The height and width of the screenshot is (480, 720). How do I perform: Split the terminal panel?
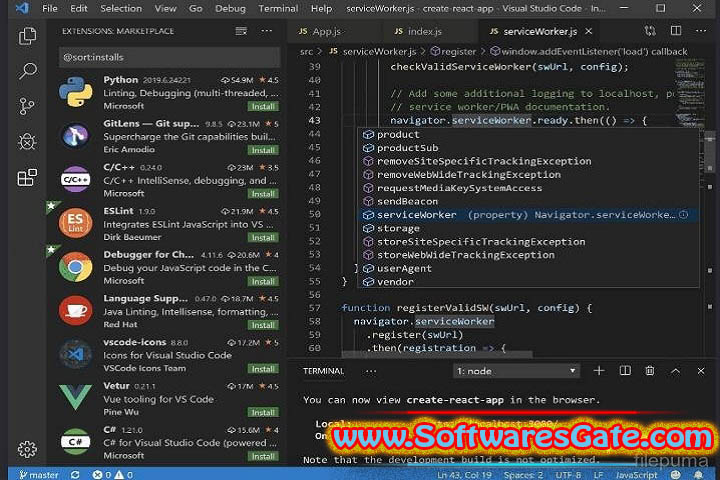(x=625, y=370)
